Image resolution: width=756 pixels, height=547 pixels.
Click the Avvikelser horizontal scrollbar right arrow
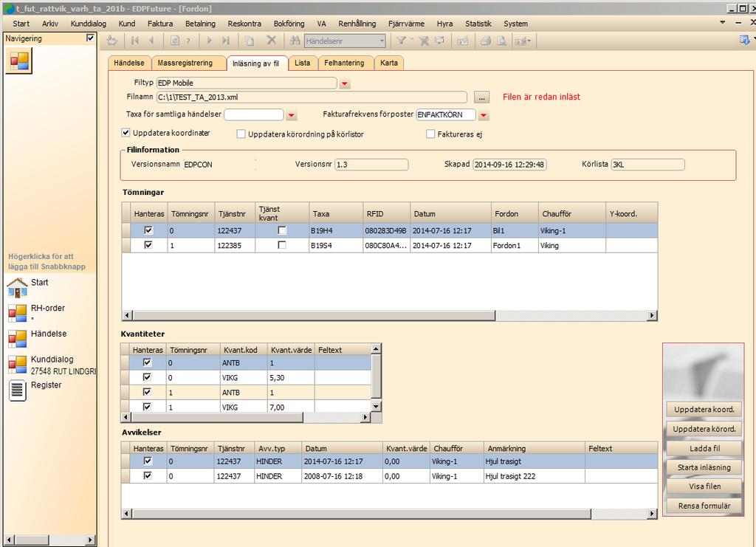(x=652, y=514)
